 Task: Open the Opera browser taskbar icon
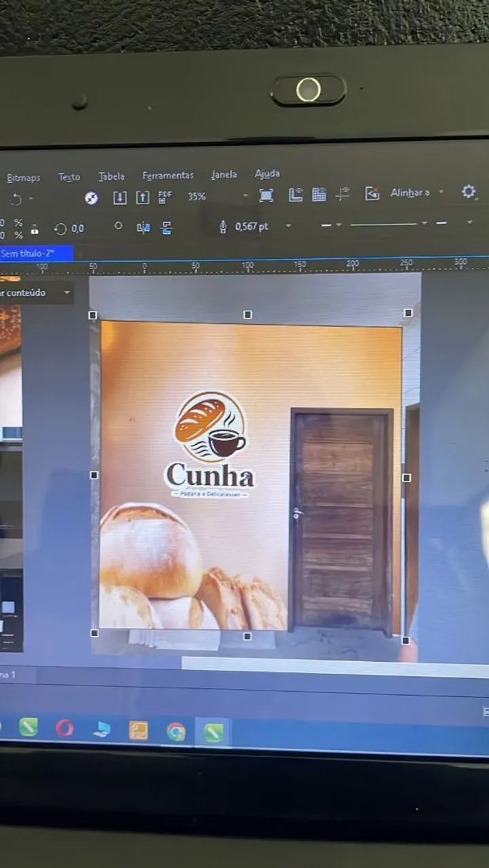coord(64,728)
